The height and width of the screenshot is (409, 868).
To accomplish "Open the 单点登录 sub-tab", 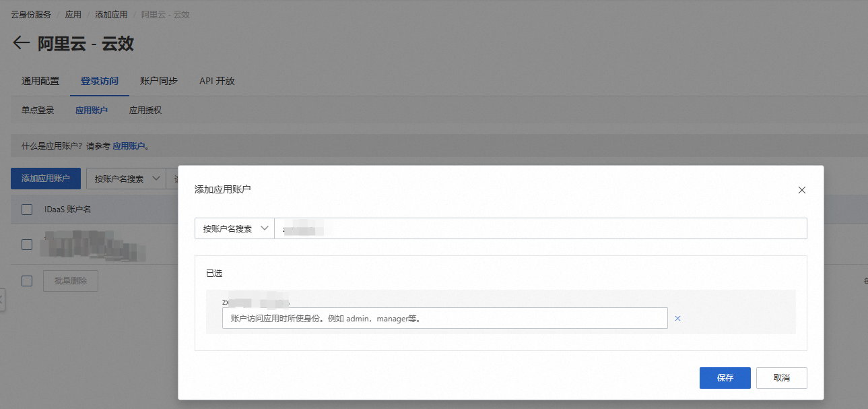I will coord(38,110).
